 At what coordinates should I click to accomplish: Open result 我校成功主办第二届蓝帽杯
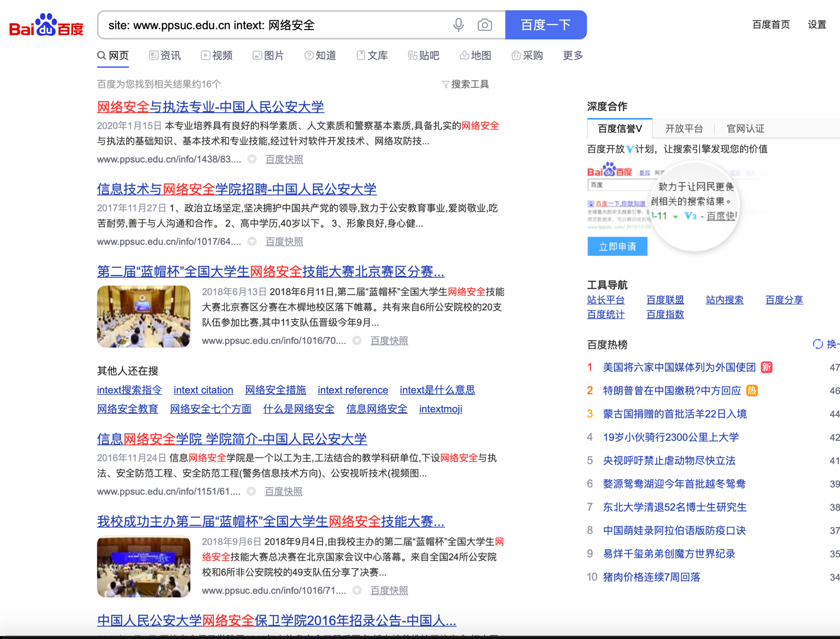(x=271, y=521)
